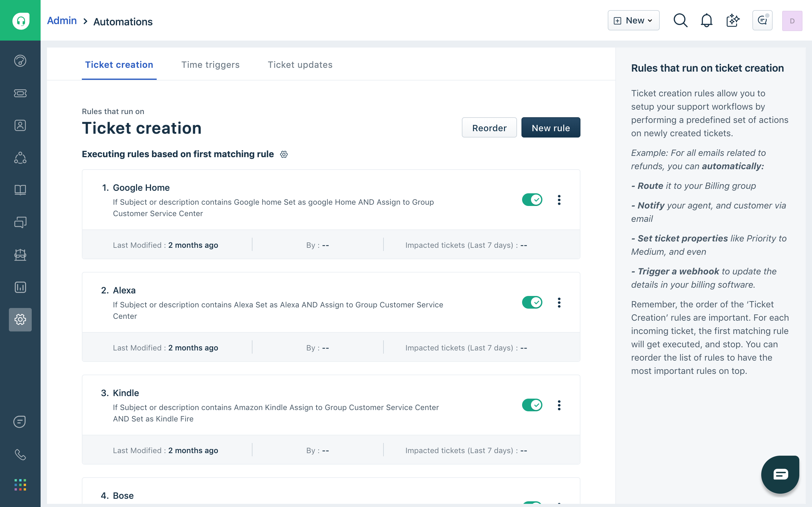Open the three-dot menu on Google Home rule
Screen dimensions: 812x507
[559, 200]
